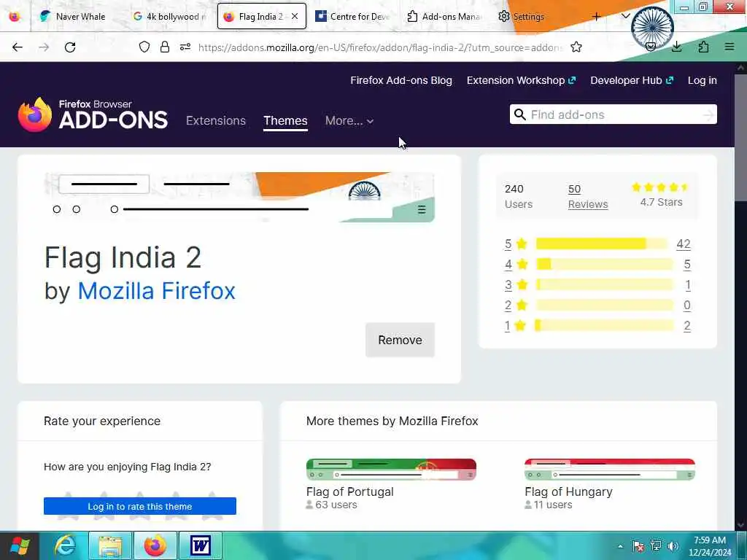Show the list-all-tabs dropdown arrow
This screenshot has width=747, height=560.
pos(626,16)
